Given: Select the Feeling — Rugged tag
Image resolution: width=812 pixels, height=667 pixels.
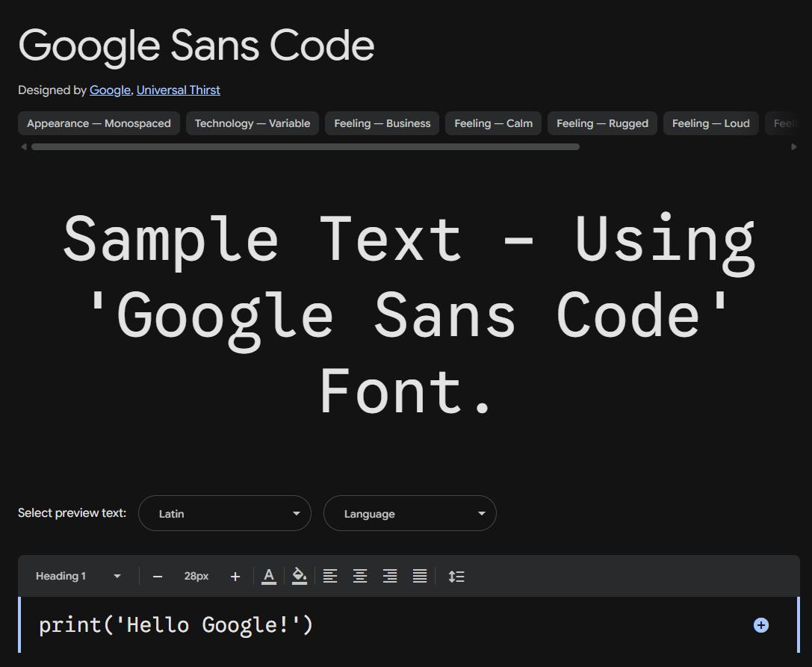Looking at the screenshot, I should tap(602, 123).
